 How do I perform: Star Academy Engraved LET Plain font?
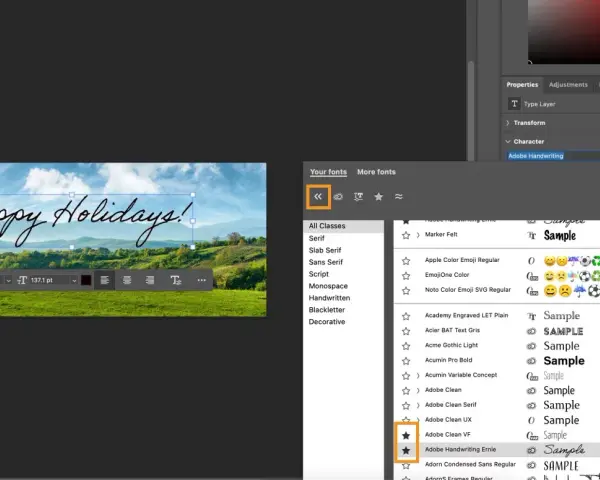tap(406, 316)
